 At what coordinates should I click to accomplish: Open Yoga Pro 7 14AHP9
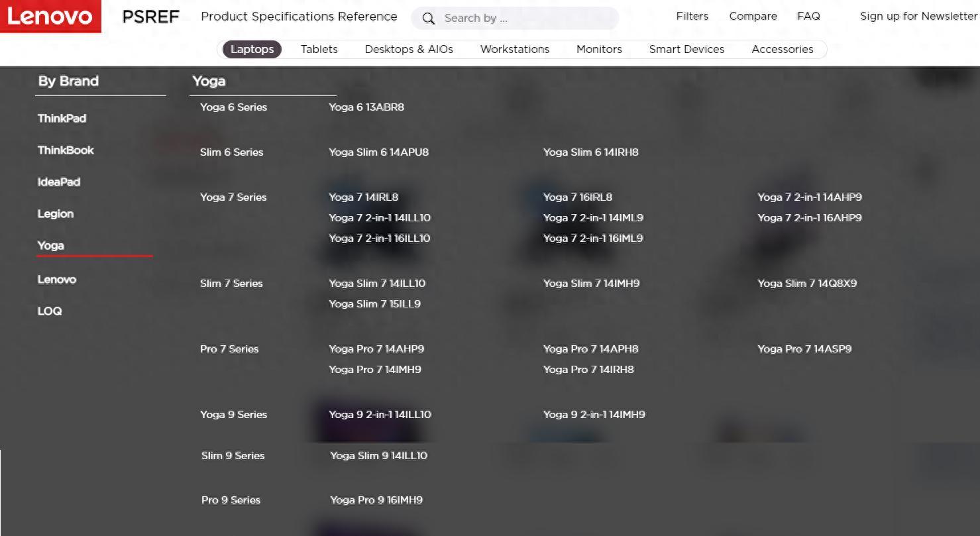point(376,348)
